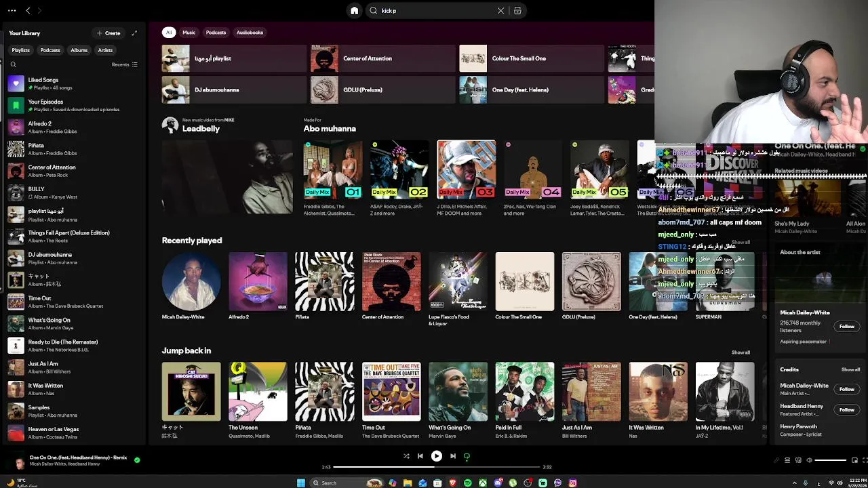Open Daily Mix 01 cover
The image size is (868, 488).
332,169
